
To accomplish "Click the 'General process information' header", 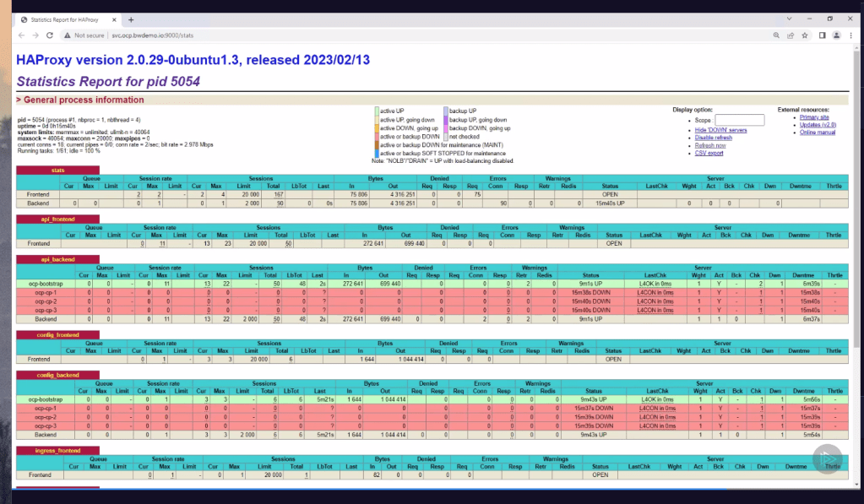I will (84, 100).
